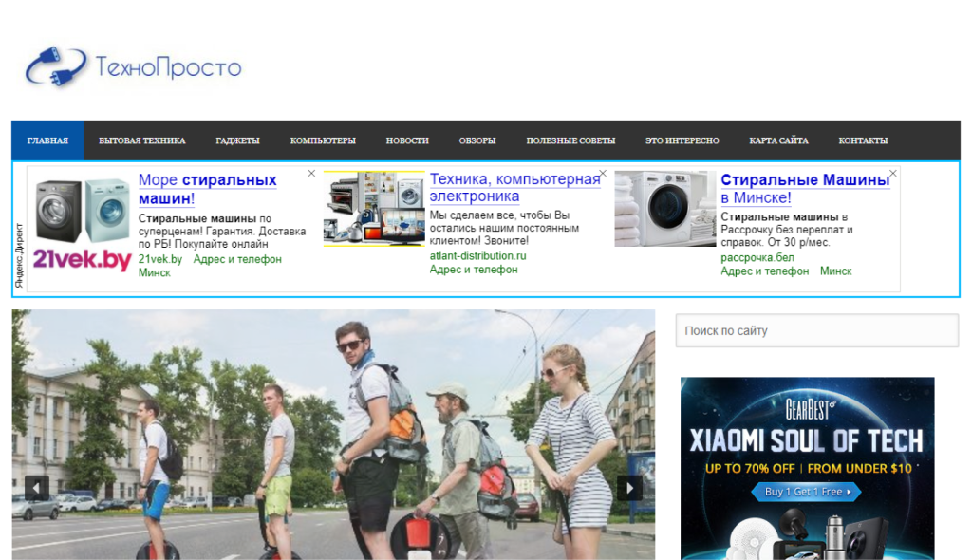Click the 'Стиральные Машины в Минске!' link
This screenshot has width=972, height=560.
804,189
